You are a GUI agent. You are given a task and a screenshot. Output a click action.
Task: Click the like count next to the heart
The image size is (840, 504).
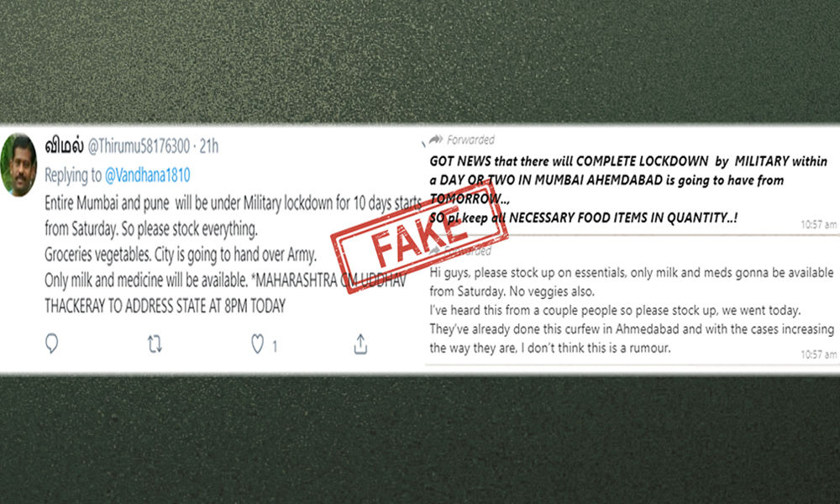point(275,347)
